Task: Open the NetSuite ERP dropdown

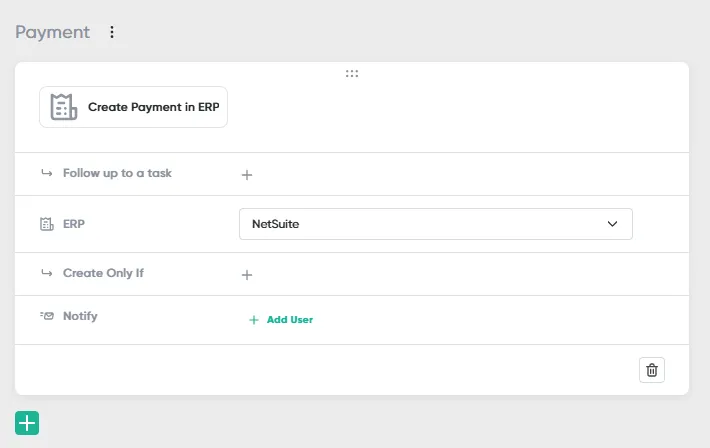Action: [x=436, y=224]
